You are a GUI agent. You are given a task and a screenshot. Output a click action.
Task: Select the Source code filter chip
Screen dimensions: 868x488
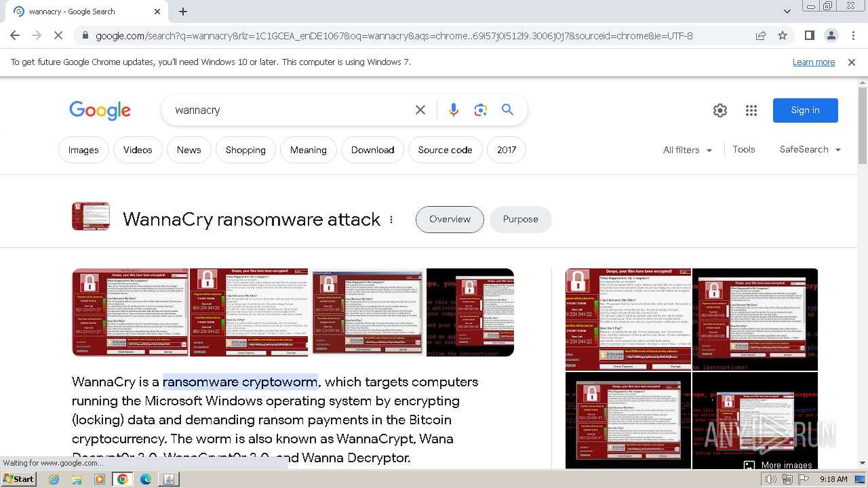(446, 150)
